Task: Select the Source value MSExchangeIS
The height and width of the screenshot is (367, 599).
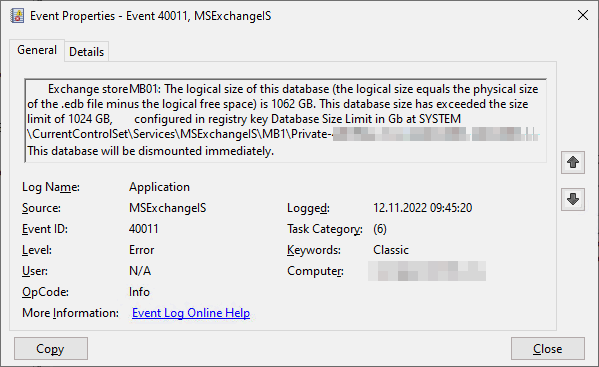Action: pyautogui.click(x=167, y=208)
